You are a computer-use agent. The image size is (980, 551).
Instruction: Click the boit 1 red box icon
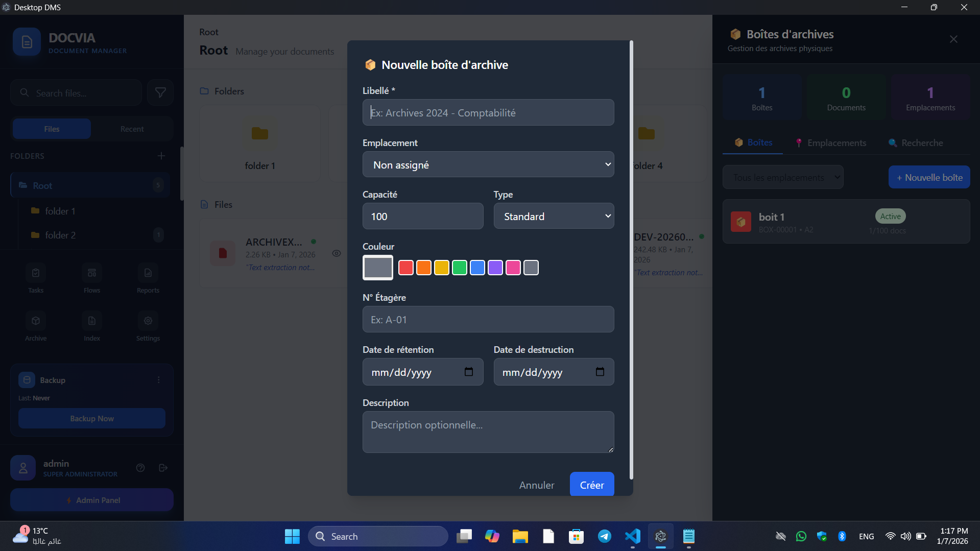pos(741,222)
